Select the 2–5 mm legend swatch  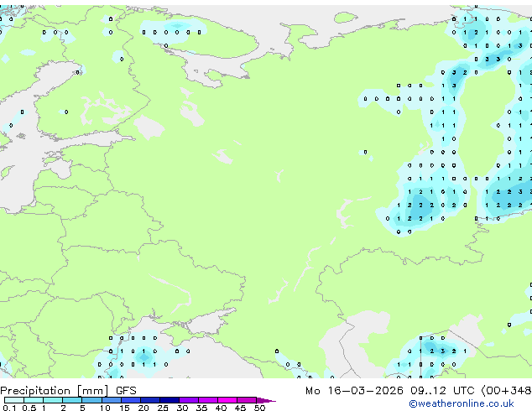[x=72, y=400]
